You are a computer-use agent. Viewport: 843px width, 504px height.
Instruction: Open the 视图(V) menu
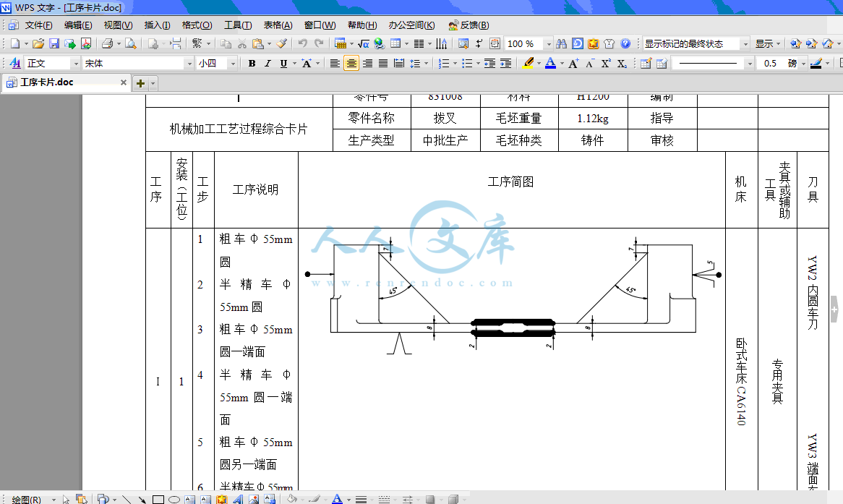[118, 25]
